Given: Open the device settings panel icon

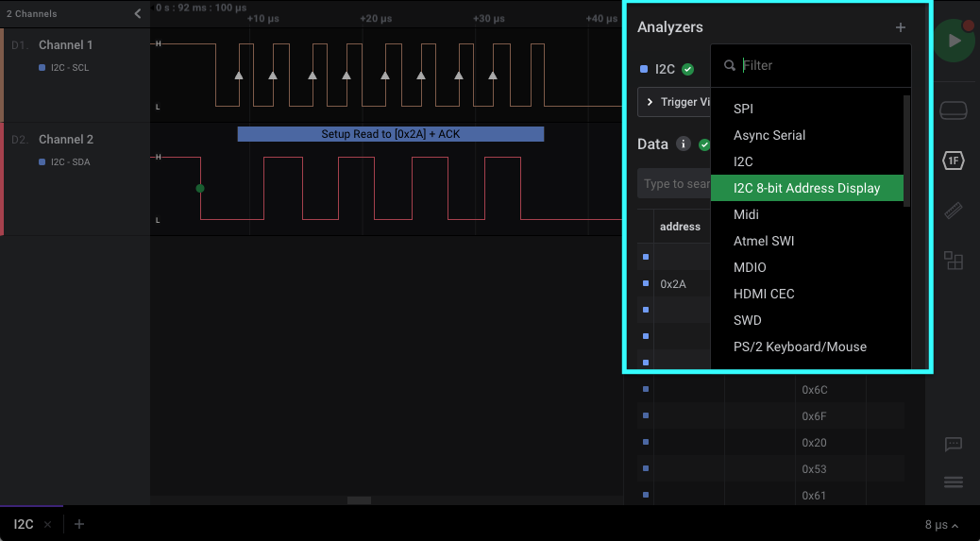Looking at the screenshot, I should (x=954, y=110).
